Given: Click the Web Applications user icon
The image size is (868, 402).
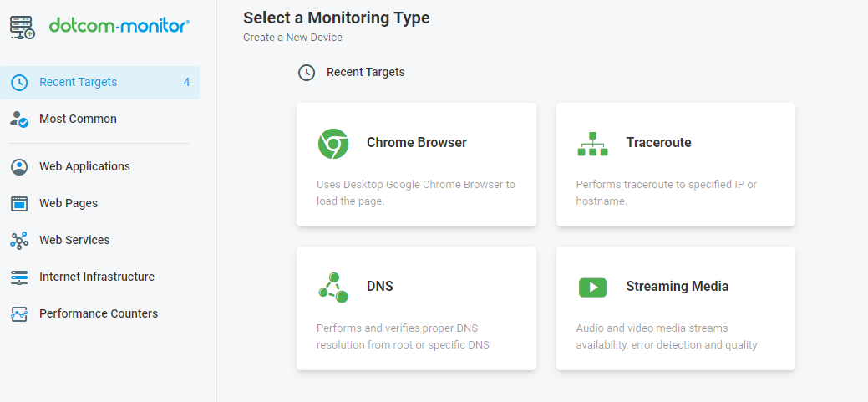Looking at the screenshot, I should pyautogui.click(x=19, y=166).
